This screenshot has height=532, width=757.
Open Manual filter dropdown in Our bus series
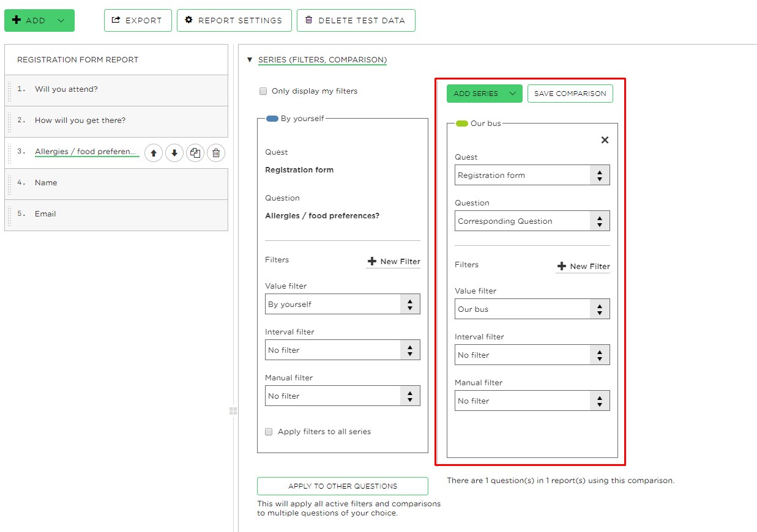(x=532, y=401)
